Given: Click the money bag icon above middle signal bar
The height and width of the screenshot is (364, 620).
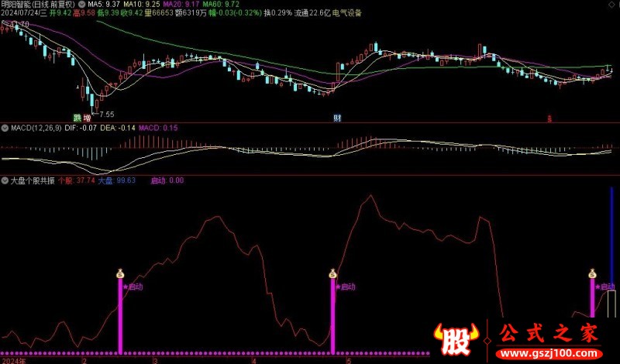Looking at the screenshot, I should point(332,273).
